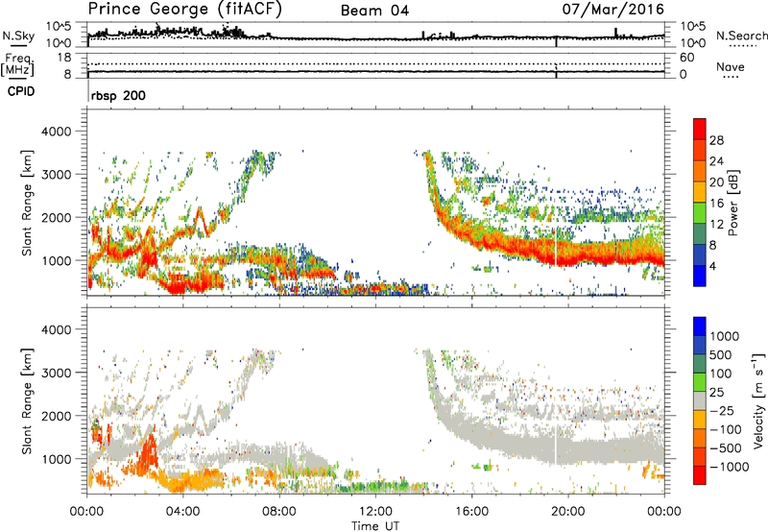Select the '20:00' time tick label

pyautogui.click(x=567, y=512)
